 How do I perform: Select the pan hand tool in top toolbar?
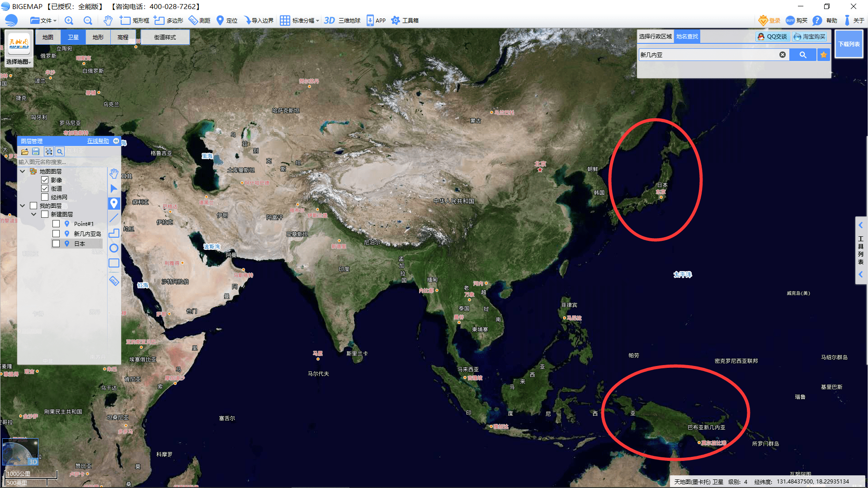[x=108, y=20]
